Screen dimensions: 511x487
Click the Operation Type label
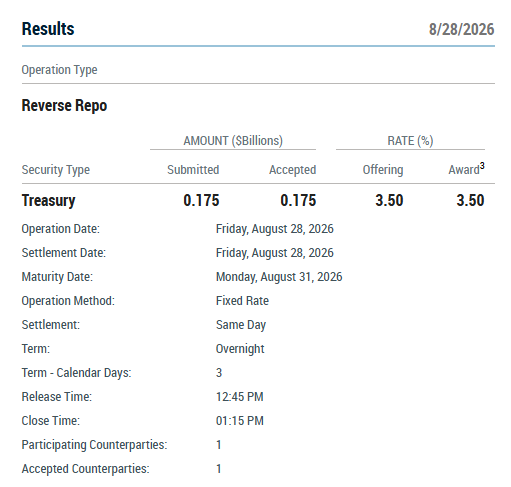[x=59, y=70]
